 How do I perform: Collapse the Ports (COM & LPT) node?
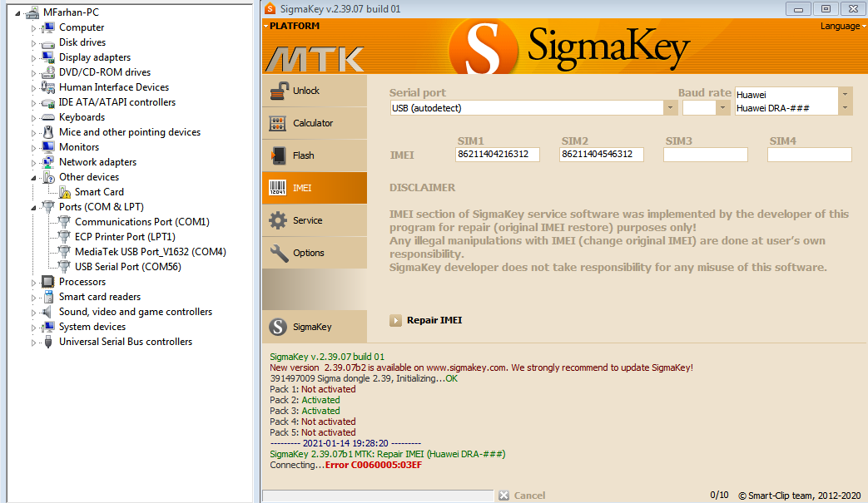pyautogui.click(x=34, y=207)
